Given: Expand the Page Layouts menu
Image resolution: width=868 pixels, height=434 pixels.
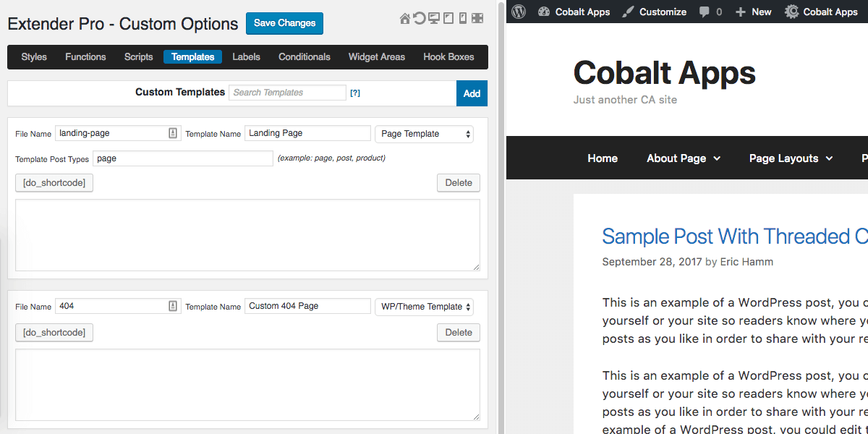Looking at the screenshot, I should [x=791, y=158].
